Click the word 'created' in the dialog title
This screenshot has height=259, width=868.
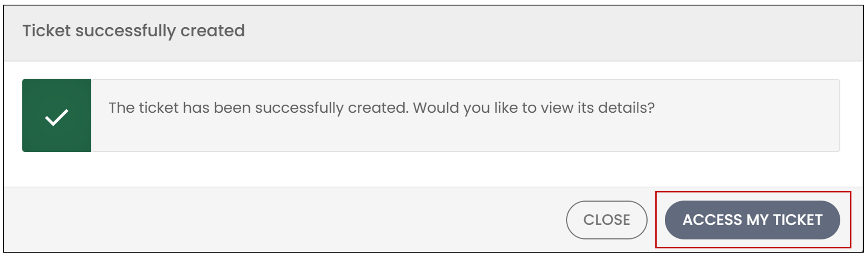213,31
